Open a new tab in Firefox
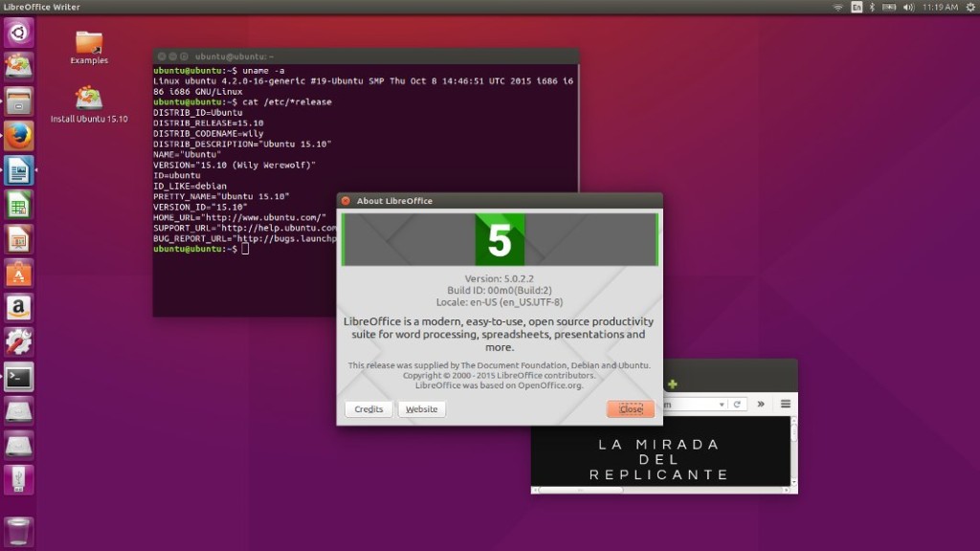Viewport: 980px width, 551px height. 673,383
